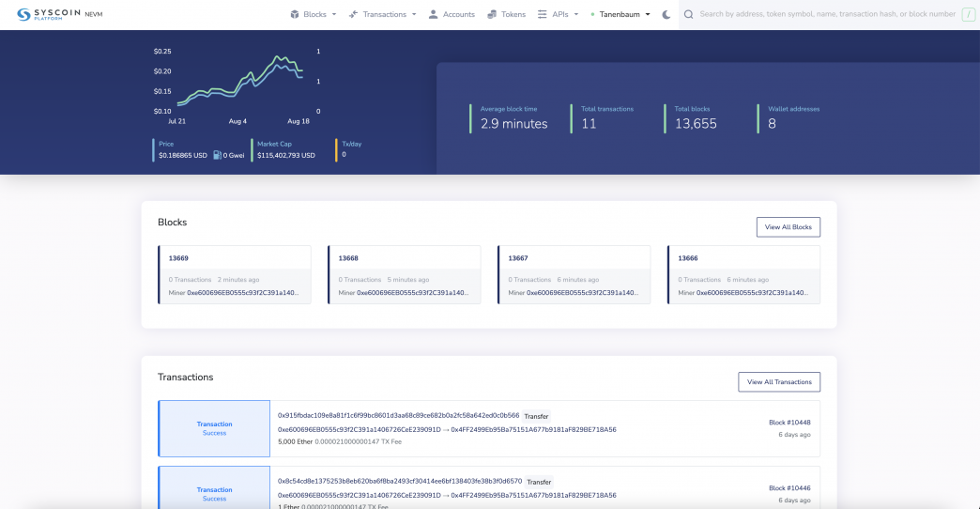Click the View All Transactions button

(x=778, y=382)
